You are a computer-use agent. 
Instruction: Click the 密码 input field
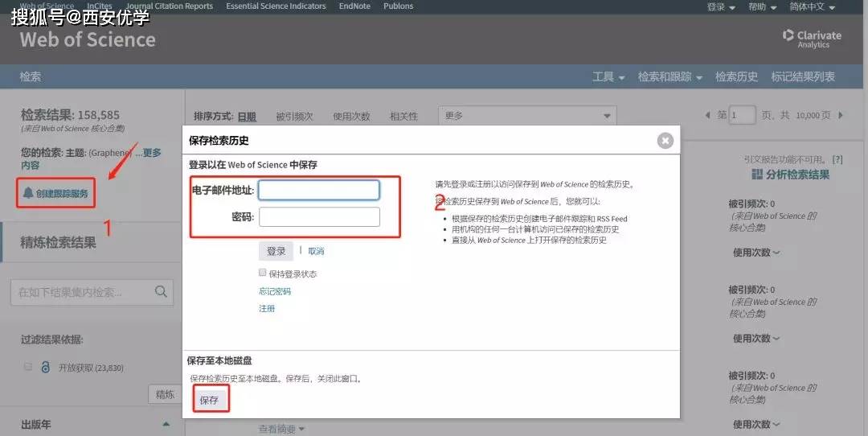click(319, 216)
